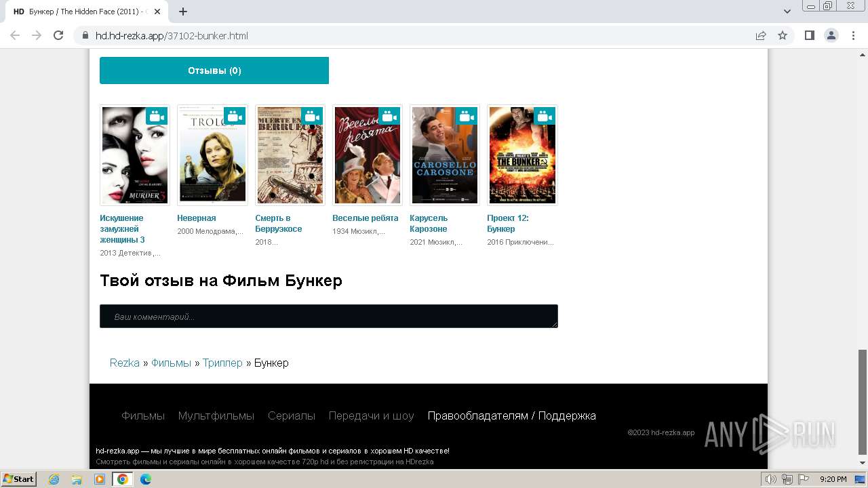Image resolution: width=868 pixels, height=488 pixels.
Task: Click the padlock site info icon
Action: [85, 35]
